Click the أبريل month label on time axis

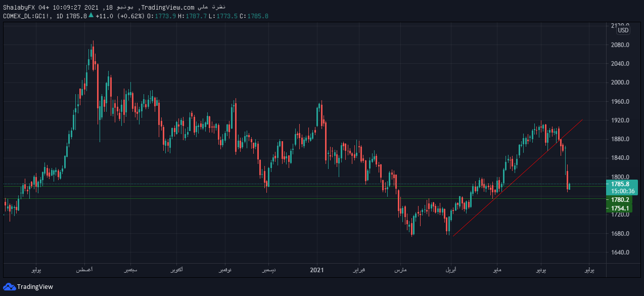click(x=450, y=271)
